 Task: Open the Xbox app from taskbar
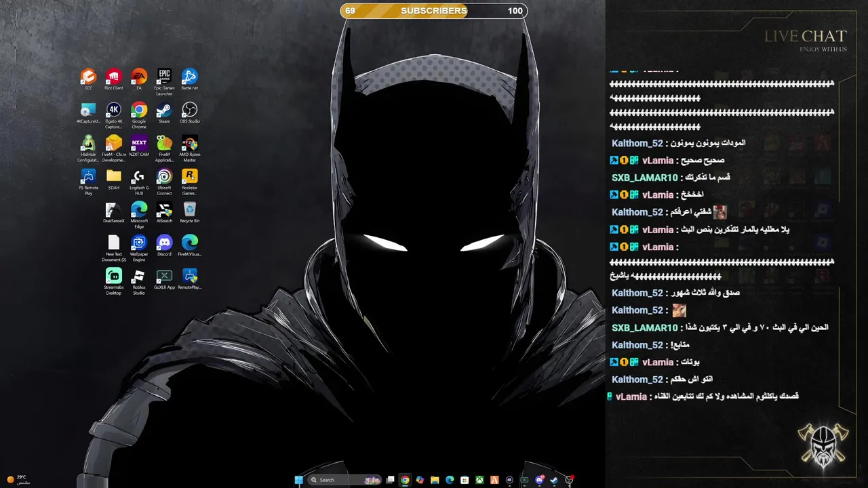(x=479, y=480)
